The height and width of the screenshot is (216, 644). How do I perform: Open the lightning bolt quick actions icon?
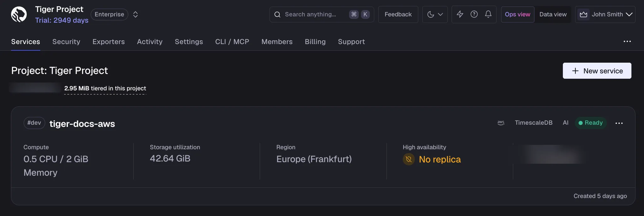pos(460,14)
